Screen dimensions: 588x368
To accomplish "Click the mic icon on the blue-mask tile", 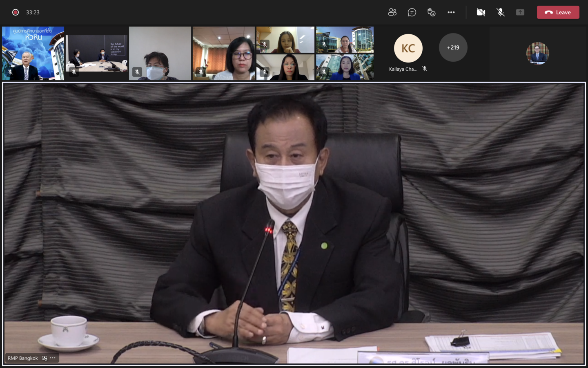I will [137, 72].
